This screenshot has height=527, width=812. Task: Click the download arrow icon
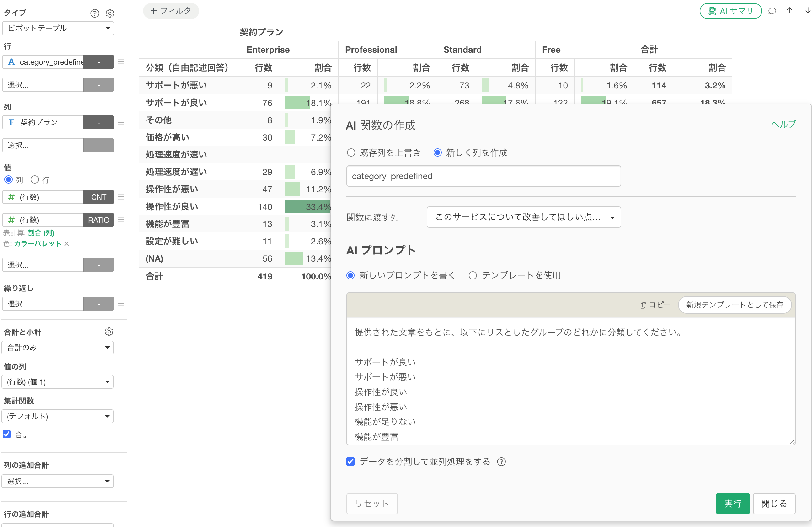coord(808,11)
